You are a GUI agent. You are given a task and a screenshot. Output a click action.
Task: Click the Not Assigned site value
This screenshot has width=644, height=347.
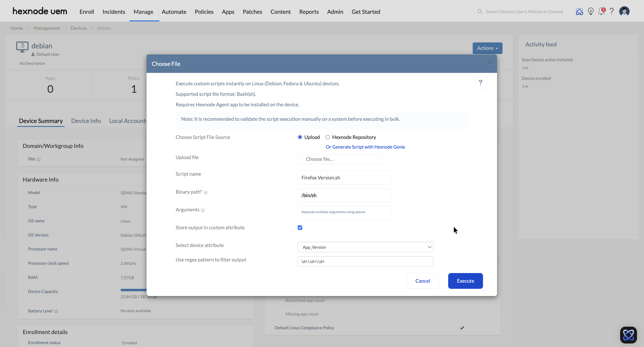click(x=132, y=159)
